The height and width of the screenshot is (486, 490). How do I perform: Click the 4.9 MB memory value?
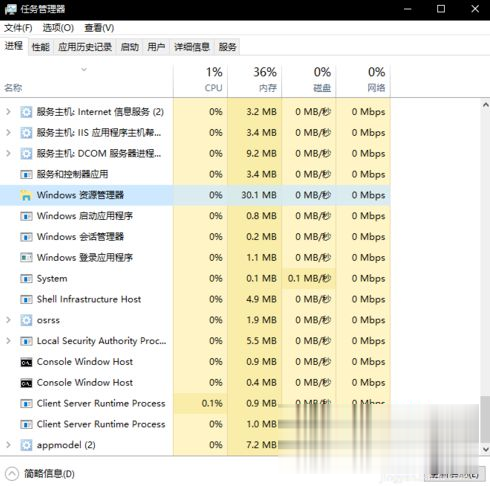pyautogui.click(x=262, y=299)
